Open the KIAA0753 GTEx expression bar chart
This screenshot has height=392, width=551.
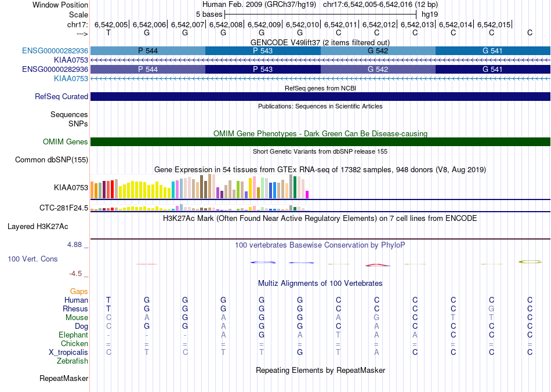pyautogui.click(x=200, y=187)
